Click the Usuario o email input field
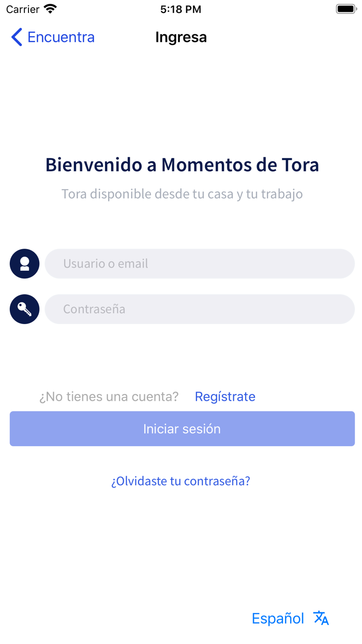Image resolution: width=362 pixels, height=644 pixels. (x=200, y=264)
